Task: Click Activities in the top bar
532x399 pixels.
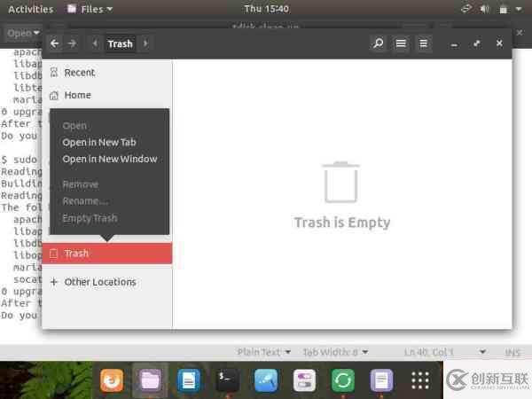Action: [x=31, y=9]
